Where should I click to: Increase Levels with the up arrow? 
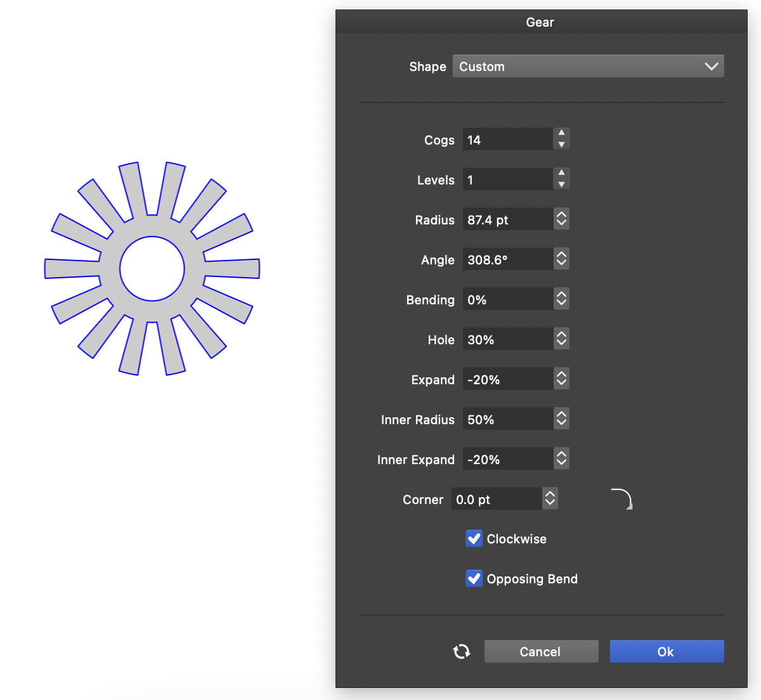pos(561,173)
